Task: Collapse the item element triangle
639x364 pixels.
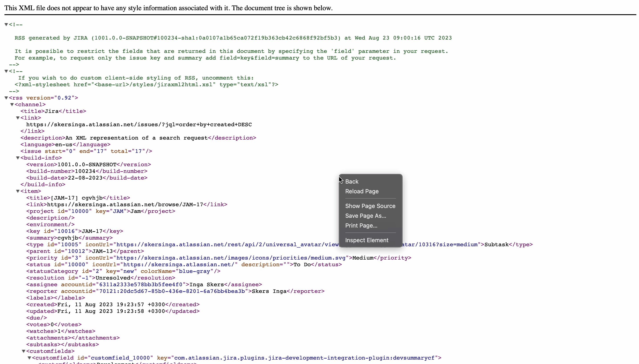Action: (18, 191)
